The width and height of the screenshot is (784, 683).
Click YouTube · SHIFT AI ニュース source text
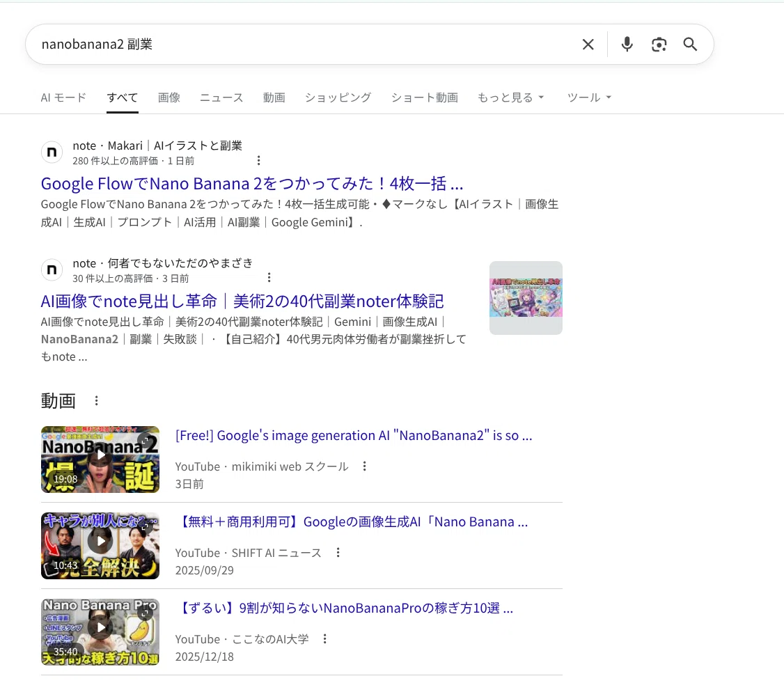(x=249, y=553)
